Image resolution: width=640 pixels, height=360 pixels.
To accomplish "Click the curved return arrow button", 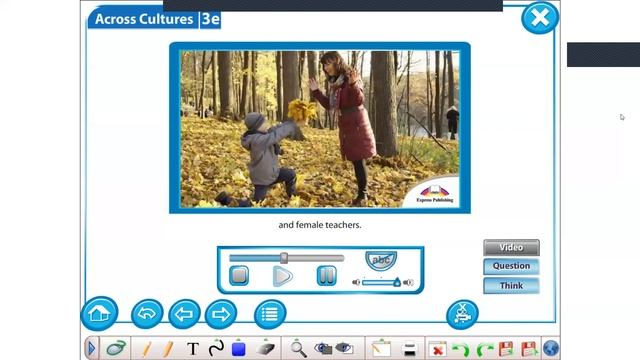I will [x=147, y=314].
